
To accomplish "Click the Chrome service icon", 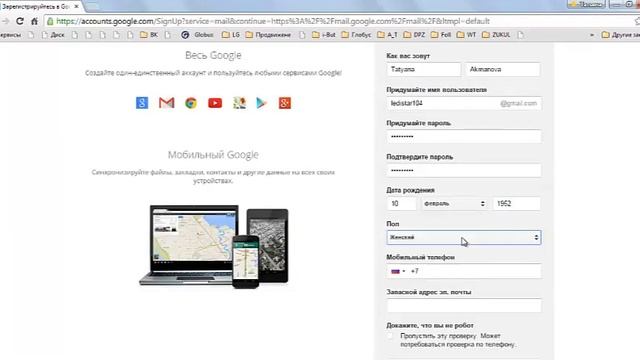I will pos(191,103).
